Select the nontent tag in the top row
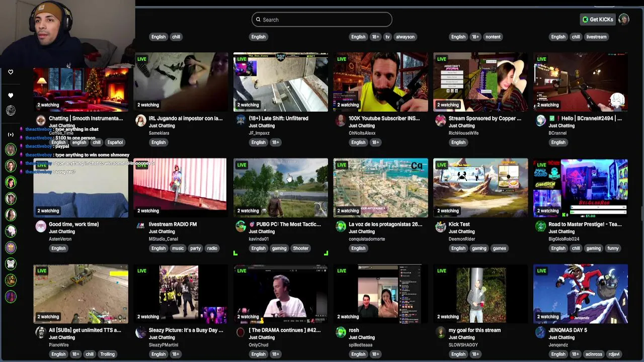This screenshot has width=644, height=362. 493,37
